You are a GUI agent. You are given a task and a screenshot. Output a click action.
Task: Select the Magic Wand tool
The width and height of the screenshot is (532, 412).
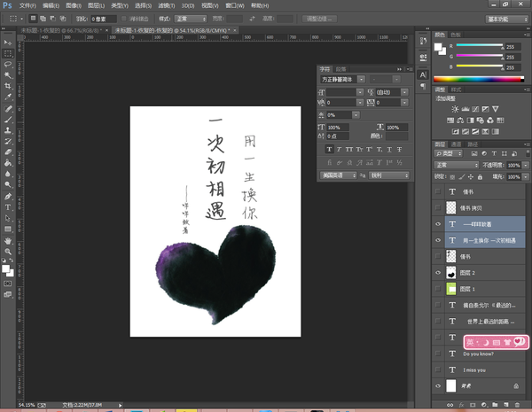(8, 75)
